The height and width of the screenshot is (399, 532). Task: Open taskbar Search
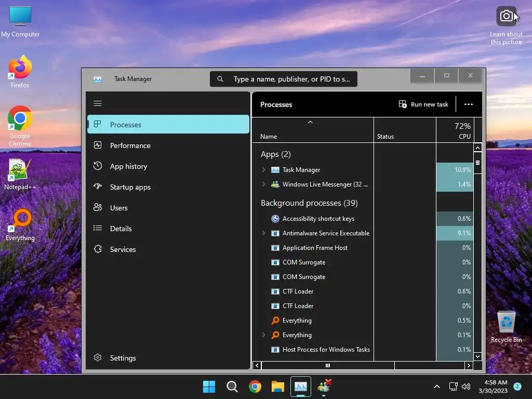pos(232,387)
